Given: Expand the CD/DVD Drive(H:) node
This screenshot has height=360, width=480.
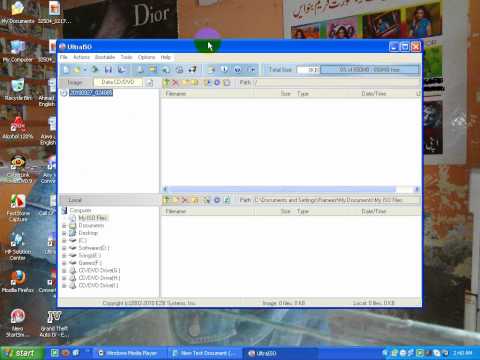Looking at the screenshot, I should (64, 278).
